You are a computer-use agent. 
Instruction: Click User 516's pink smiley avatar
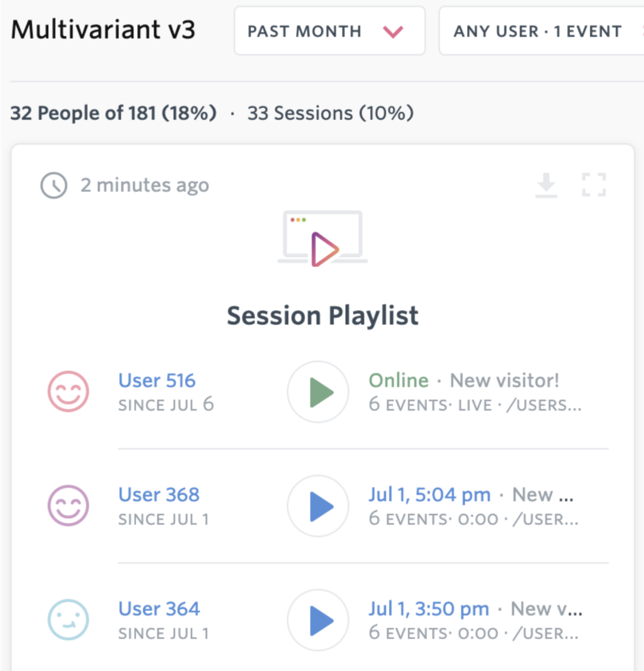point(68,391)
